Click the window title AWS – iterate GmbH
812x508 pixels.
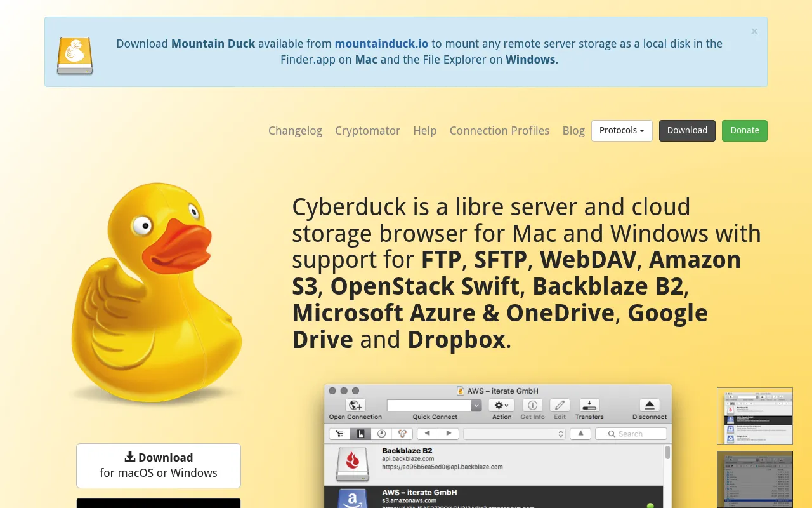click(502, 391)
